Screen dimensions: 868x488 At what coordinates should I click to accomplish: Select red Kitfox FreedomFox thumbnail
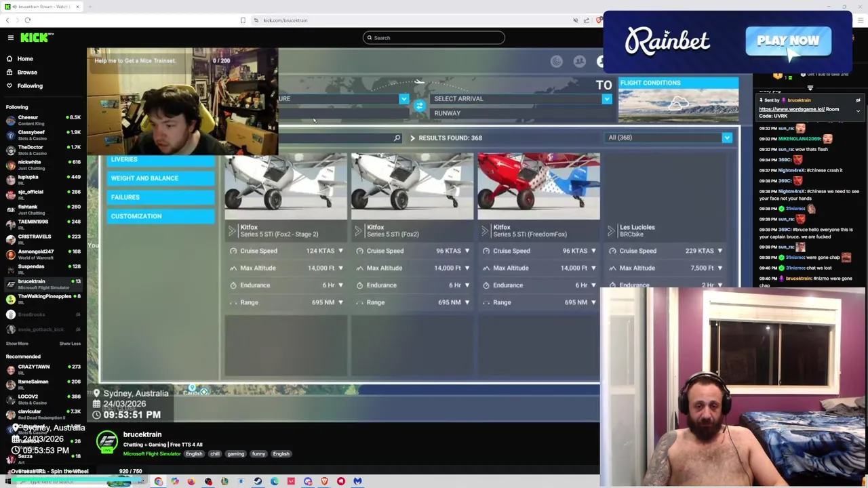pyautogui.click(x=538, y=186)
